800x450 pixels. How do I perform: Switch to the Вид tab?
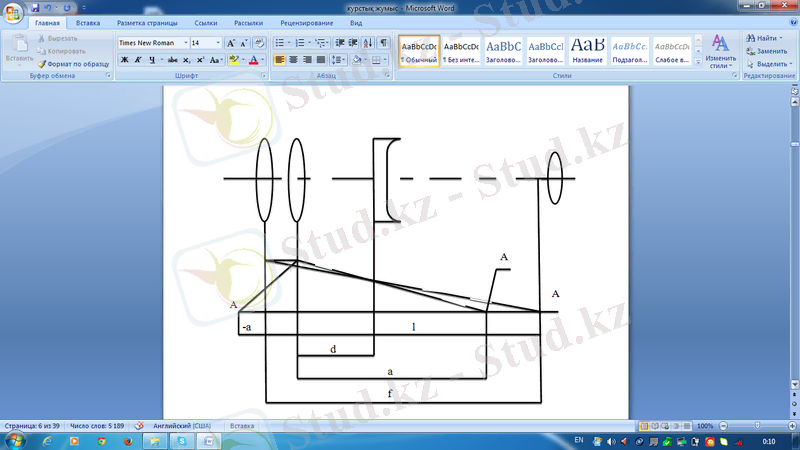[x=356, y=23]
